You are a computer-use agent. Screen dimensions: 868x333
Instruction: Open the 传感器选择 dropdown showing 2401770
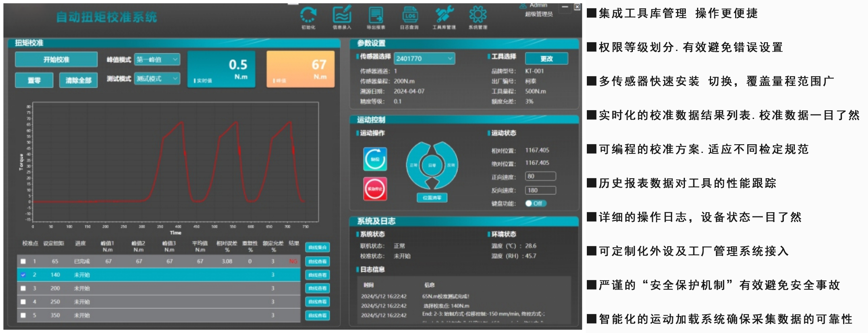[425, 59]
